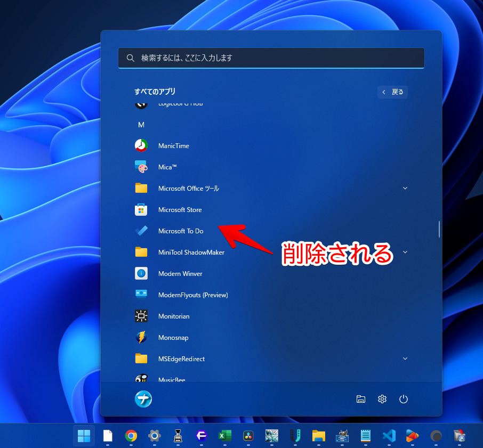Open ModernFlyouts (Preview) icon
This screenshot has width=483, height=448.
click(141, 295)
